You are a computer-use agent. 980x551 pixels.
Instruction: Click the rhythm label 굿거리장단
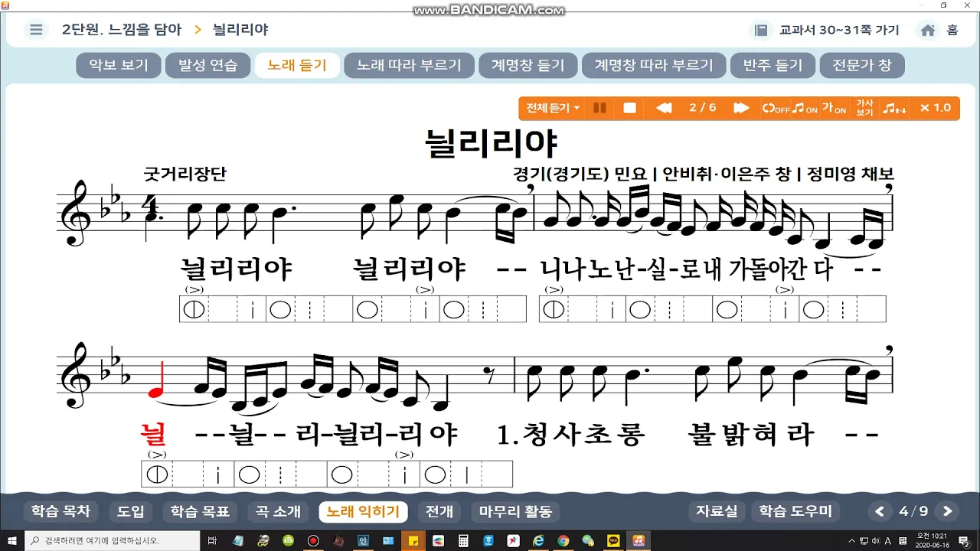[x=185, y=174]
